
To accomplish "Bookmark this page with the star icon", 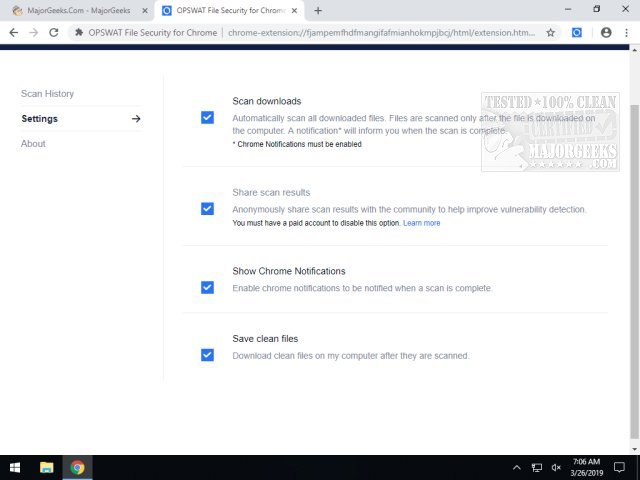I will 551,33.
